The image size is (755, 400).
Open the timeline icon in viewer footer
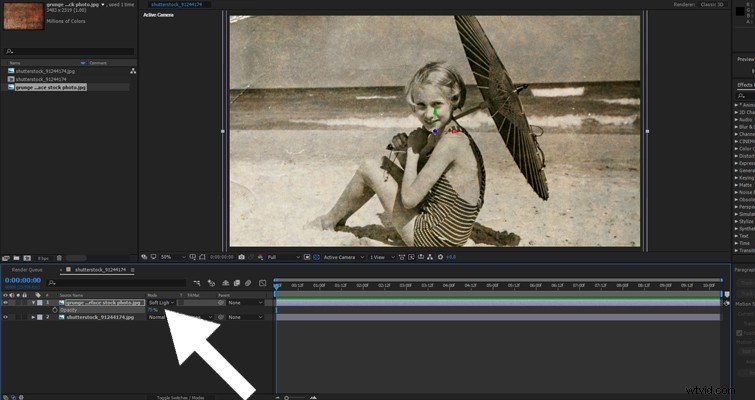421,257
